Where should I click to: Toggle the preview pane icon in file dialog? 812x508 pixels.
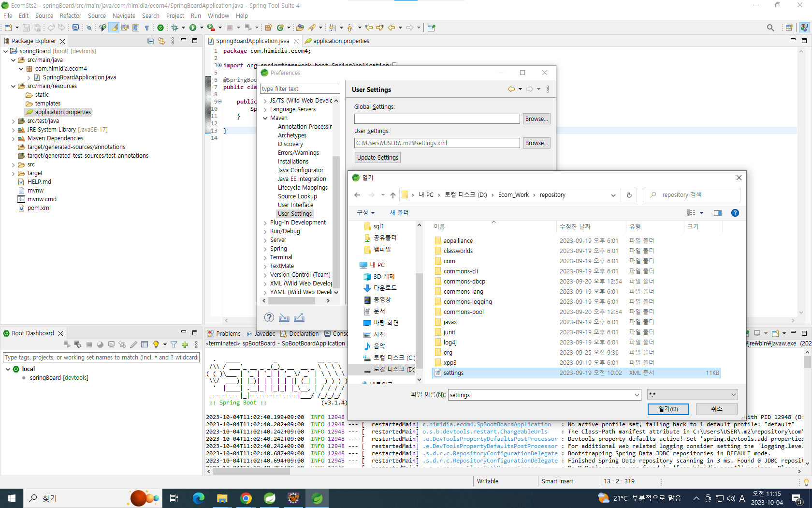pyautogui.click(x=718, y=213)
